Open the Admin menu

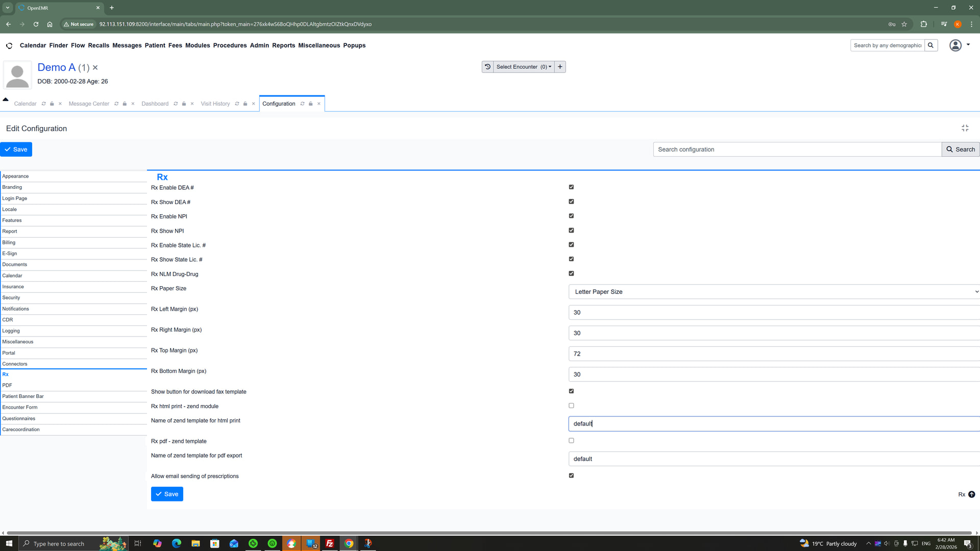[x=259, y=45]
